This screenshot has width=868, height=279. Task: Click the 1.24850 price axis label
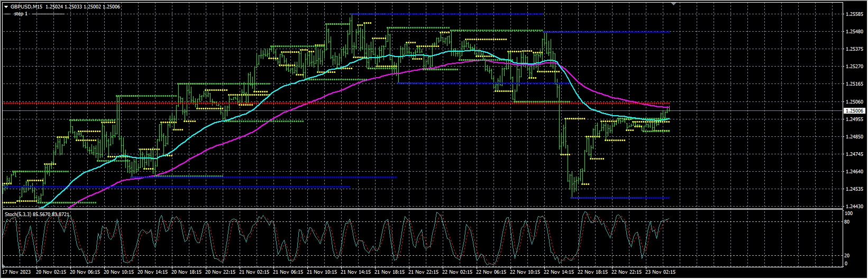tap(854, 137)
